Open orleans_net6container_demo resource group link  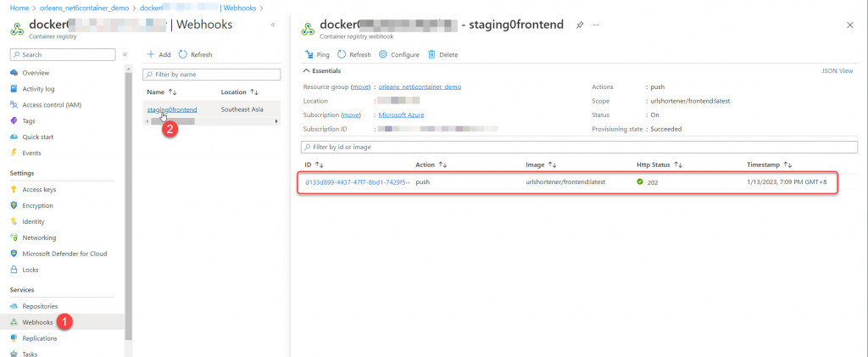420,86
